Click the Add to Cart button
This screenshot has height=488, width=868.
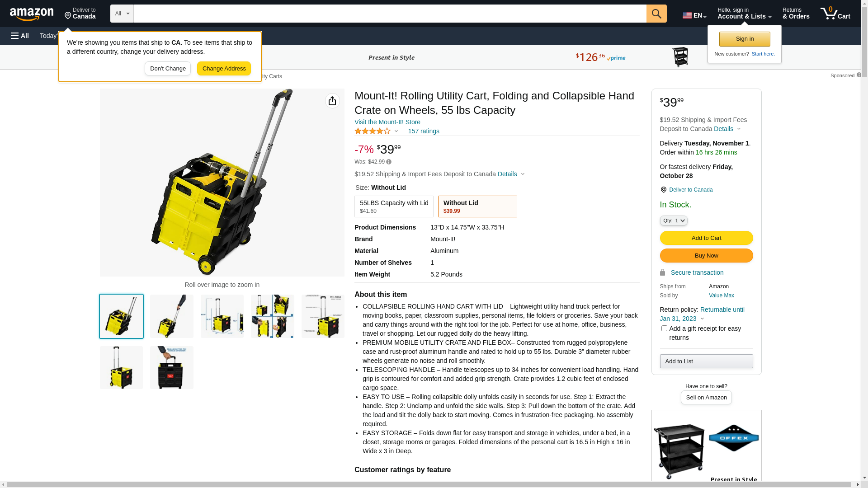pyautogui.click(x=706, y=238)
